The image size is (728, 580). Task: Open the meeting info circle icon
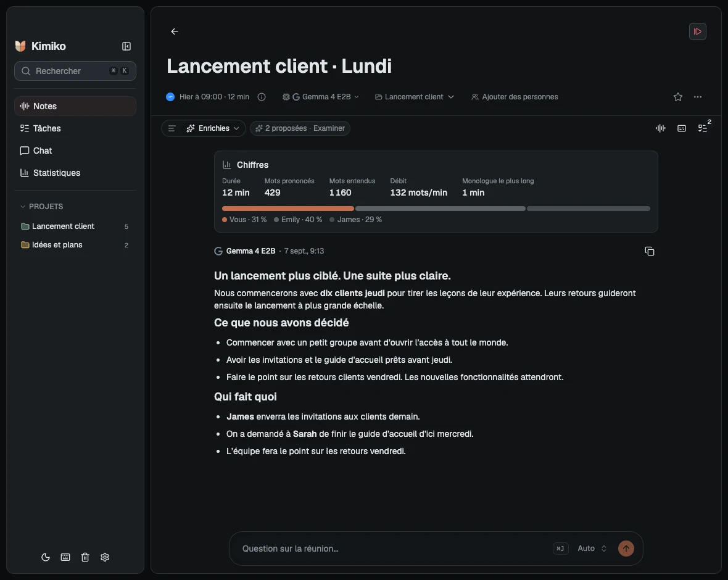262,97
